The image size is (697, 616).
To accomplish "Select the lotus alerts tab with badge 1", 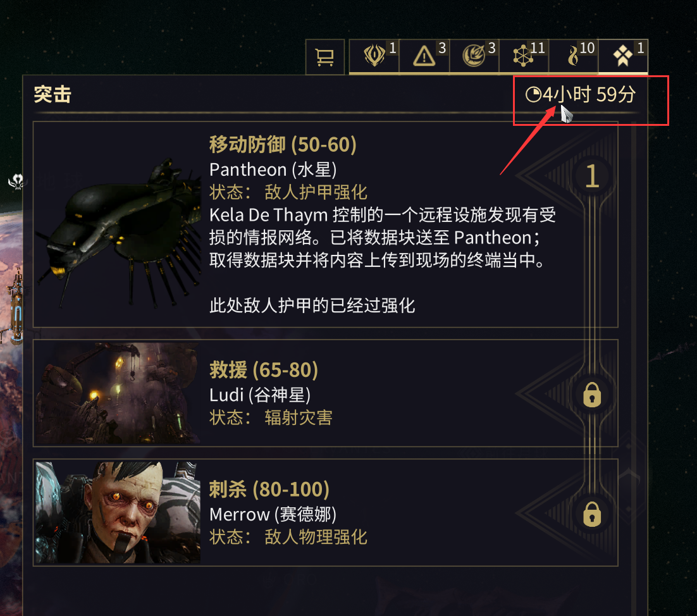I will [x=374, y=56].
